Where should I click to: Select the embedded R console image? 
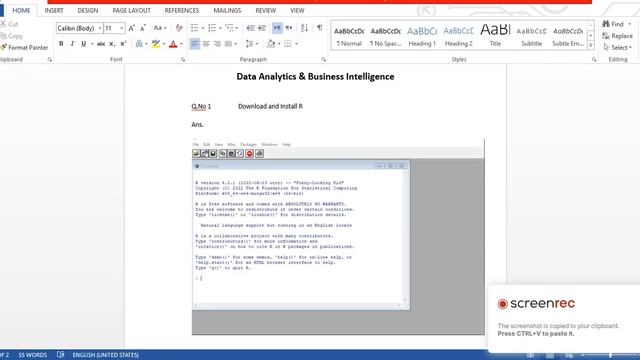pyautogui.click(x=338, y=237)
